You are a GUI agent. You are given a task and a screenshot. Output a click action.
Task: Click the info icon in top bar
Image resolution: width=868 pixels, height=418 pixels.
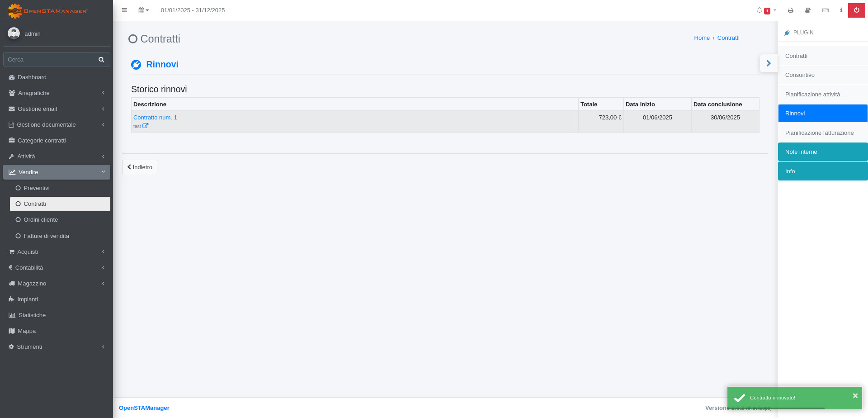point(841,10)
